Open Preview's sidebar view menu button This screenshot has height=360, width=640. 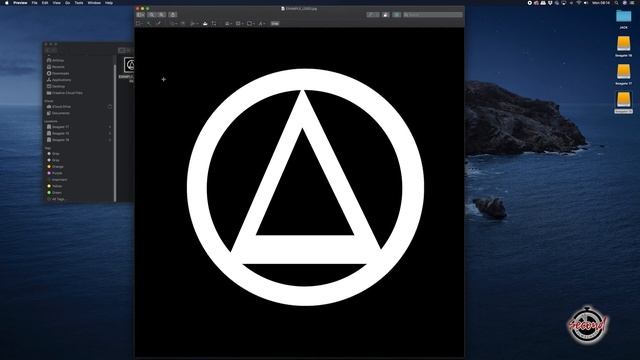point(140,15)
